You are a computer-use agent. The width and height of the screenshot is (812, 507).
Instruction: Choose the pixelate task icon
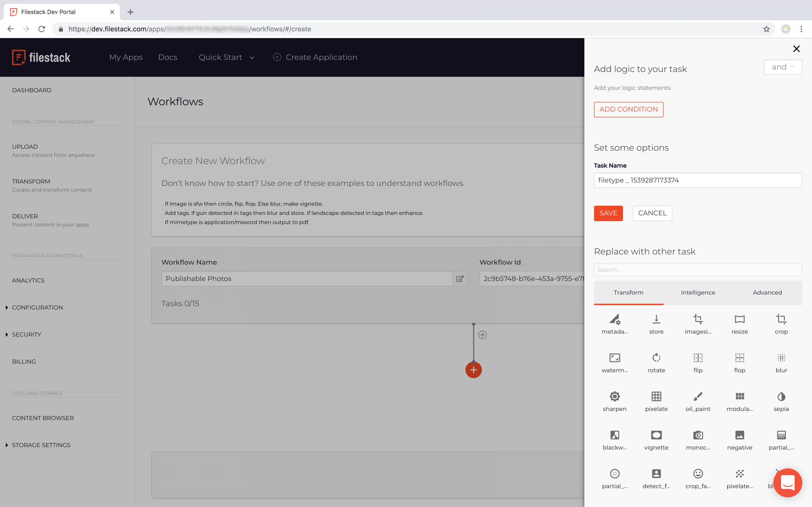(x=656, y=397)
